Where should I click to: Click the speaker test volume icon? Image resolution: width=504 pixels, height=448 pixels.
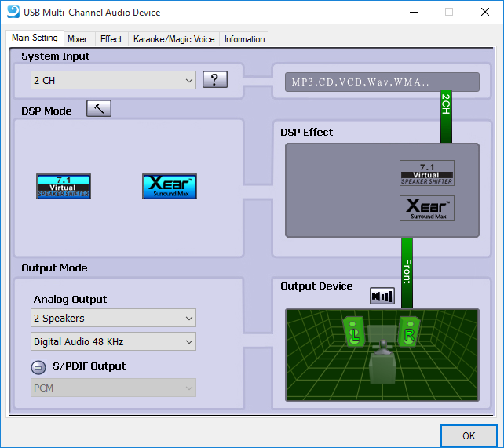382,296
